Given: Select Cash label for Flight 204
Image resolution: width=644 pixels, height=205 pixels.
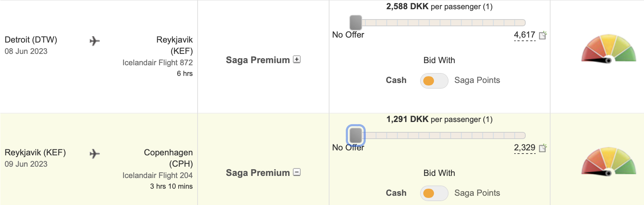Looking at the screenshot, I should [396, 193].
